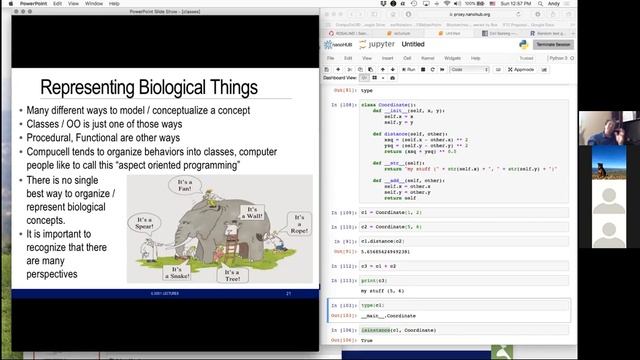Insert a cell below with the plus icon
This screenshot has width=640, height=360.
click(338, 69)
